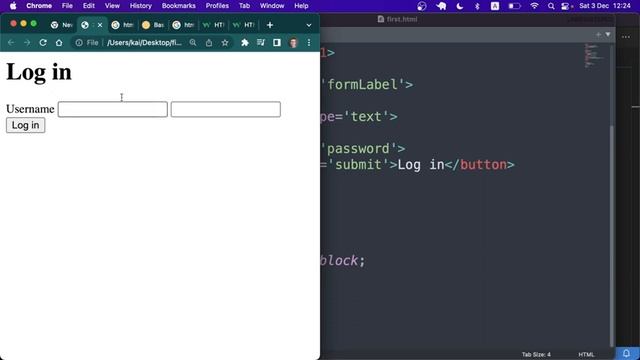Image resolution: width=640 pixels, height=360 pixels.
Task: Open the reading list / media control icon
Action: coord(261,42)
